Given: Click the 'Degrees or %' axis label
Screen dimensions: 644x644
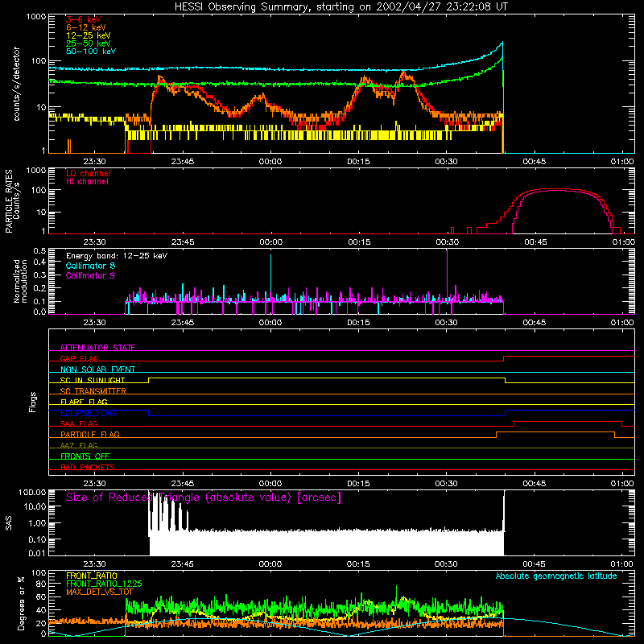Looking at the screenshot, I should click(x=21, y=603).
